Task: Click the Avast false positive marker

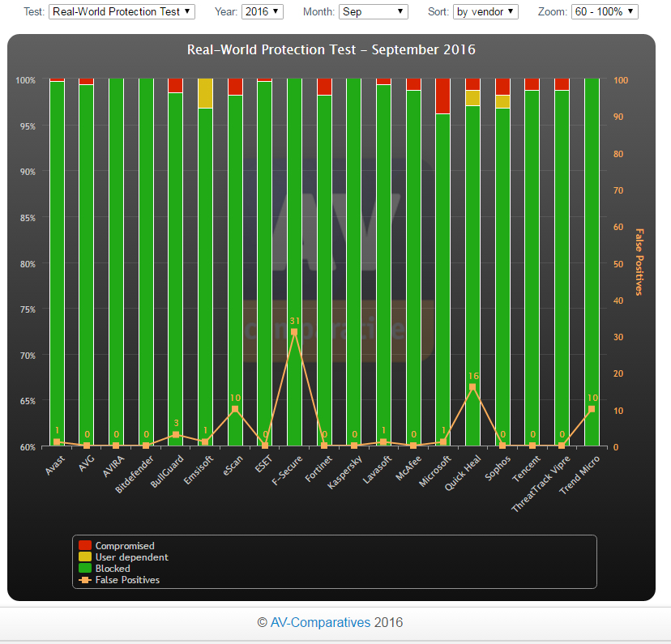Action: point(57,441)
